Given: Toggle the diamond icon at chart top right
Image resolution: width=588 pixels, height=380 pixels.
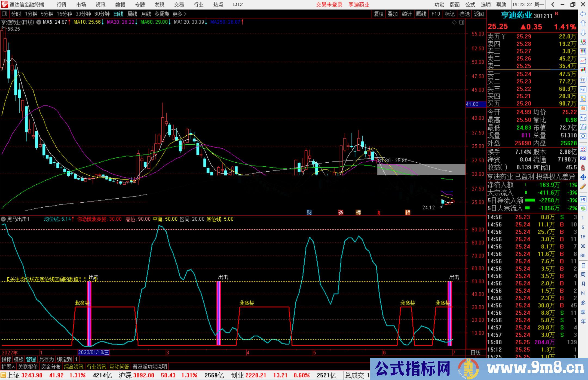Looking at the screenshot, I should (454, 22).
